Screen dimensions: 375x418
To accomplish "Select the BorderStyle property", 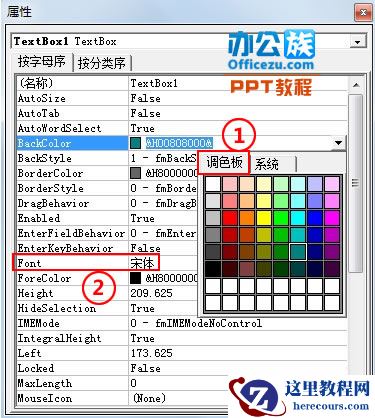I will (51, 188).
